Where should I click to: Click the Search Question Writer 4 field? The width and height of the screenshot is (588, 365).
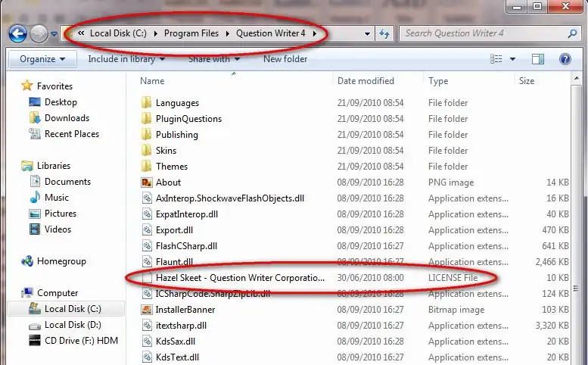(484, 33)
